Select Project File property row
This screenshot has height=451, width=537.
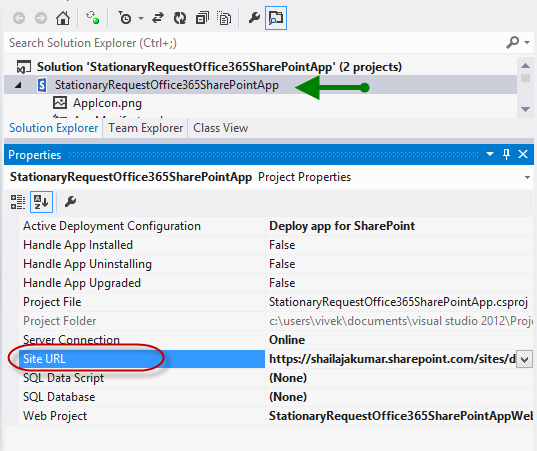point(142,302)
